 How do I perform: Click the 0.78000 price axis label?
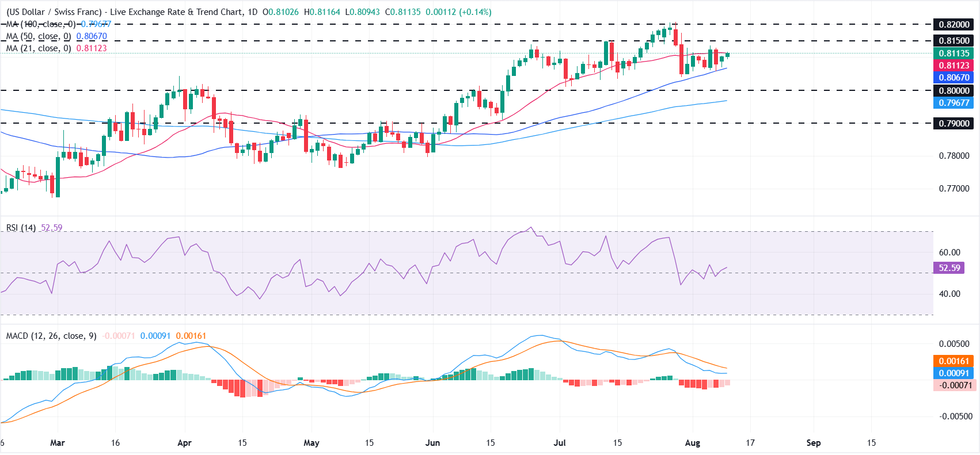[x=954, y=156]
